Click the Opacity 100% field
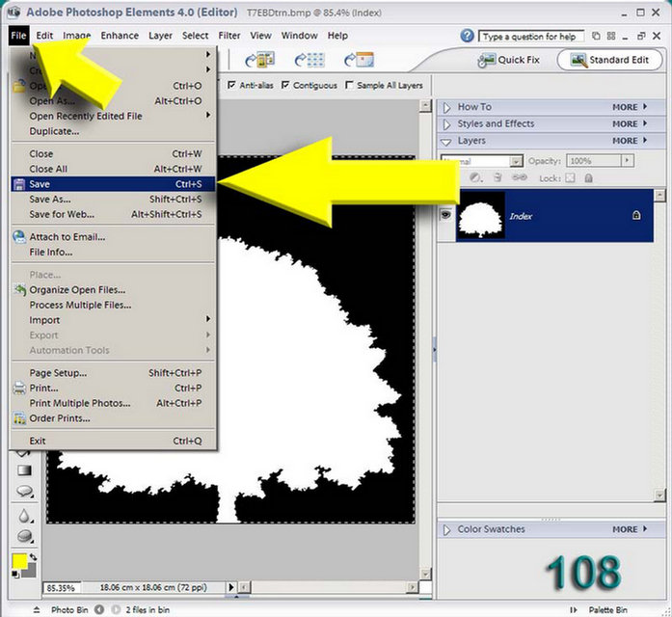 coord(594,161)
